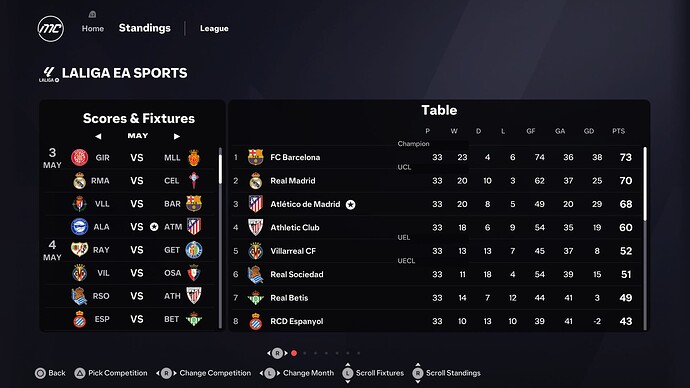Screen dimensions: 690x388
Task: Click the Back button prompt
Action: click(x=50, y=373)
